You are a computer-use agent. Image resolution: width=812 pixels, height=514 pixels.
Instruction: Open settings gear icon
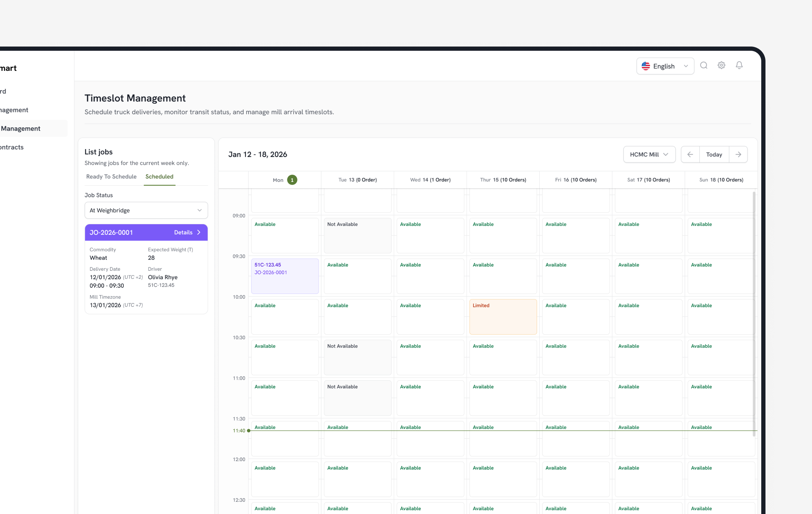[721, 65]
